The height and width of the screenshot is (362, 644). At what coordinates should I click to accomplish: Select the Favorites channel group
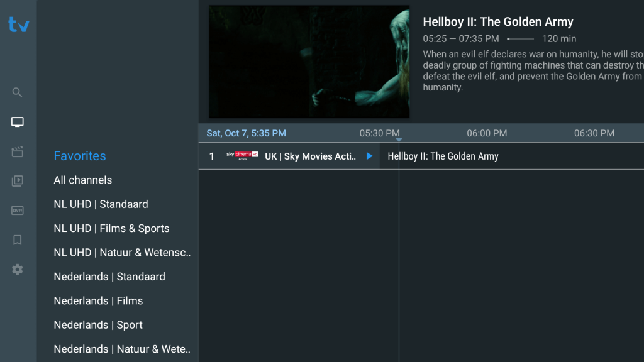[x=80, y=156]
